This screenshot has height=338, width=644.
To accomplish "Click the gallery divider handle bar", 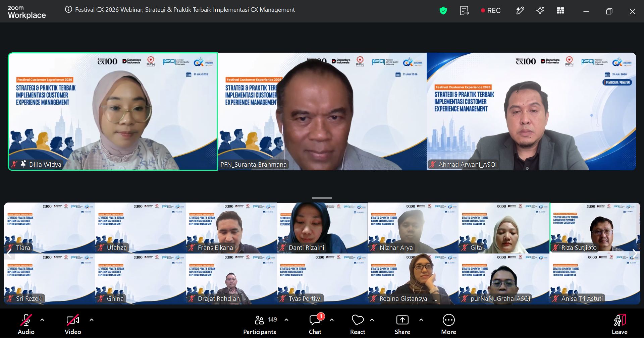I will pyautogui.click(x=322, y=198).
